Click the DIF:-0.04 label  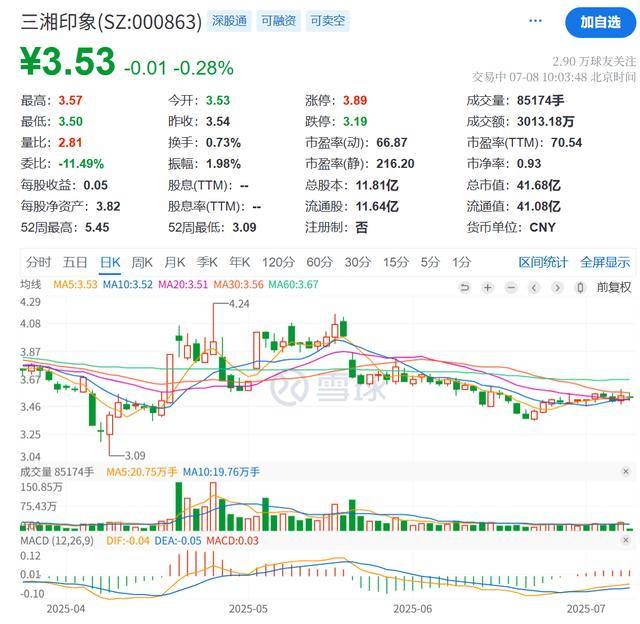(128, 541)
